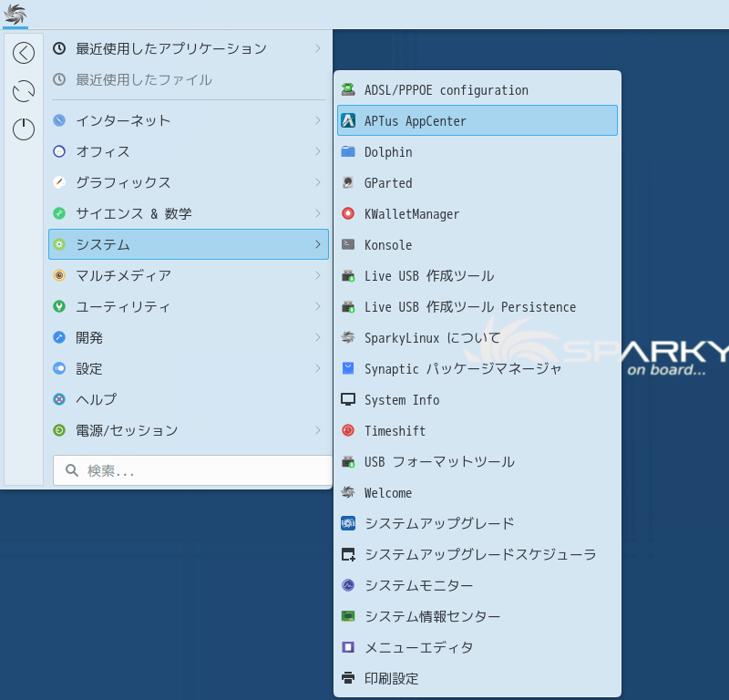Launch Welcome
The width and height of the screenshot is (729, 700).
(x=477, y=492)
